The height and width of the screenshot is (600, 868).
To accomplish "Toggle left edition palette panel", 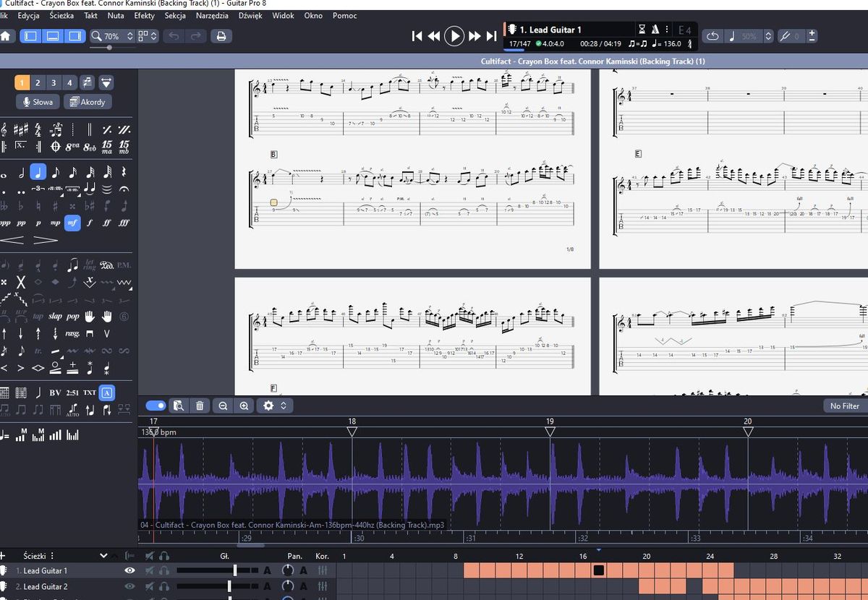I will pyautogui.click(x=30, y=35).
